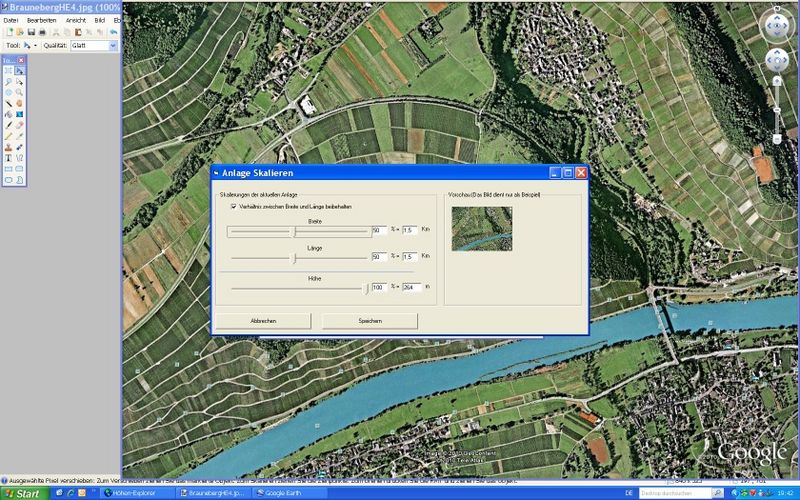Click the Höhe percent input field
800x500 pixels.
point(379,287)
